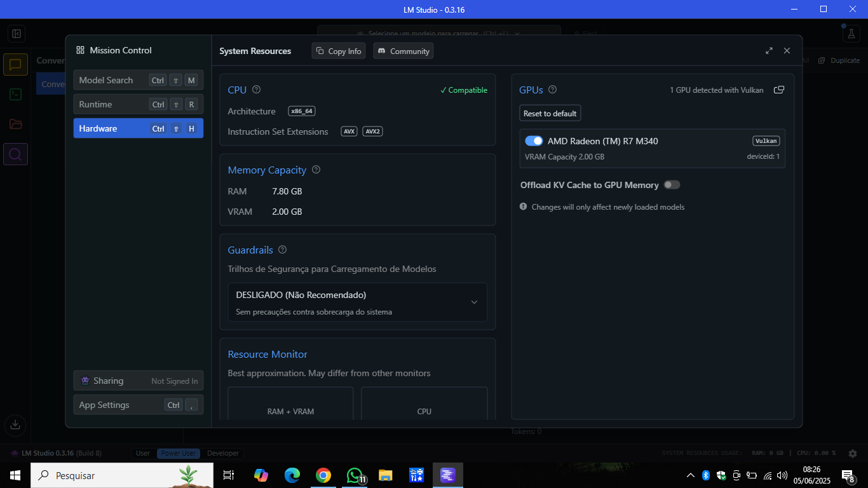The width and height of the screenshot is (868, 488).
Task: Close the Mission Control dialog
Action: [787, 51]
